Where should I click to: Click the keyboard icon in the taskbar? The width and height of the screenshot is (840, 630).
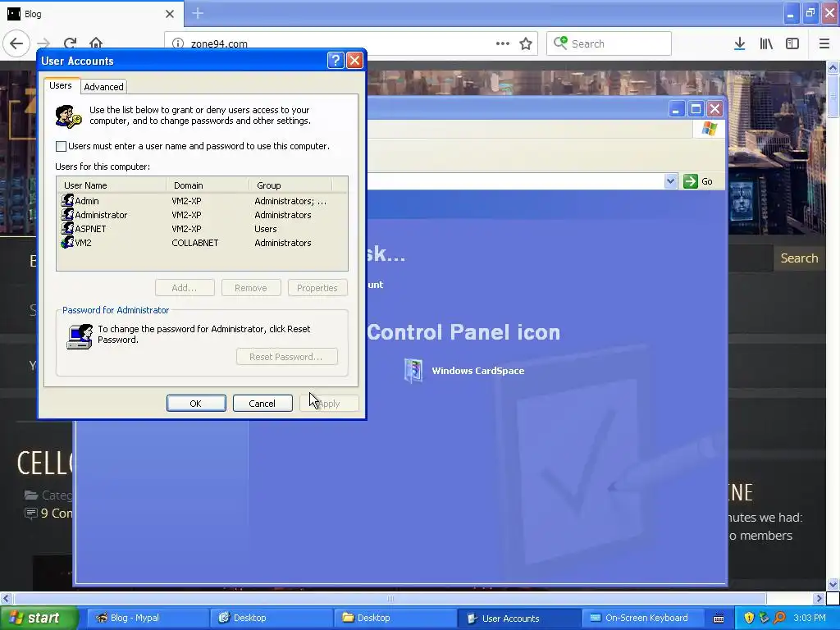(719, 619)
